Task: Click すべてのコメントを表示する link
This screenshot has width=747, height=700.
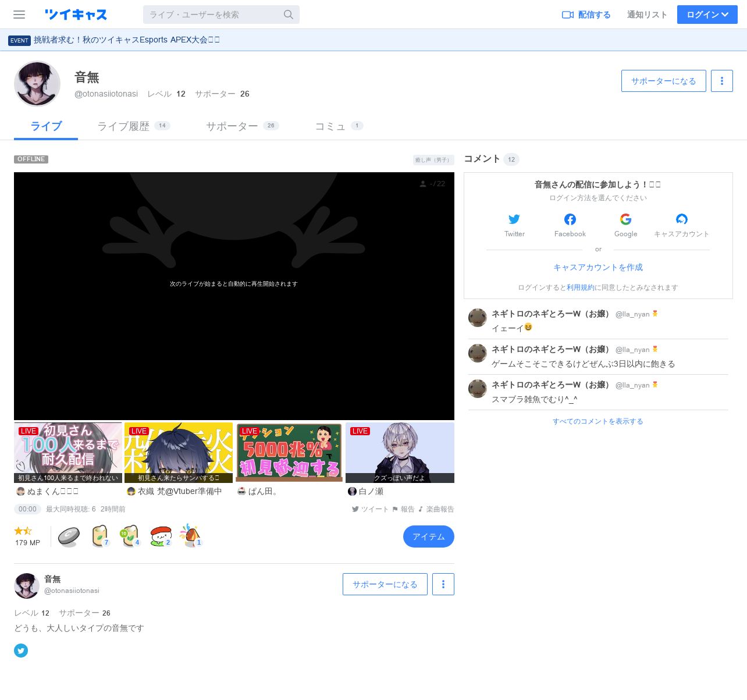Action: click(598, 421)
